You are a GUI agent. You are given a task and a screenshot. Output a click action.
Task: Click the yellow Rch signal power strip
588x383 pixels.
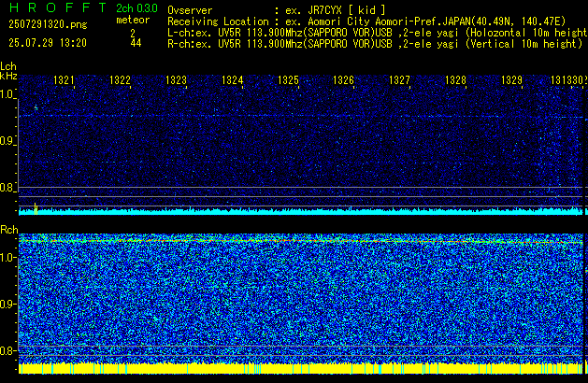300,368
